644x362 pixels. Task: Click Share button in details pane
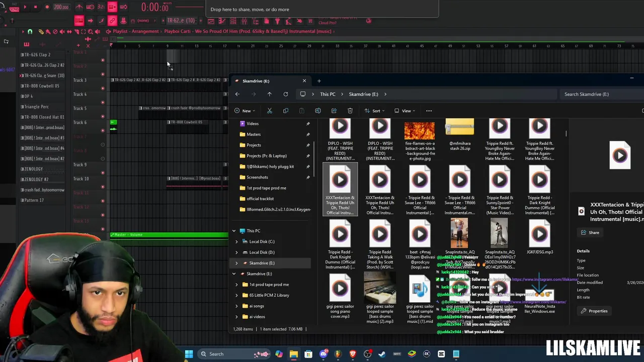pyautogui.click(x=590, y=233)
